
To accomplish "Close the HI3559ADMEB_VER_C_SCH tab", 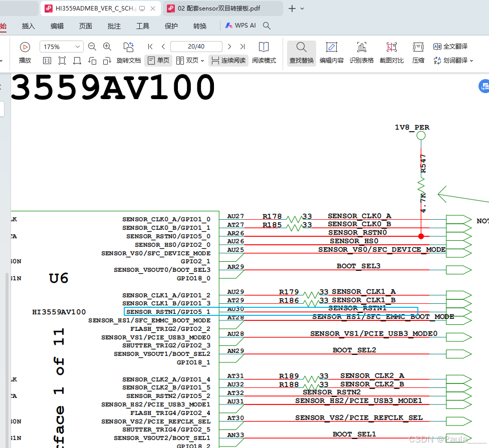I will click(153, 9).
